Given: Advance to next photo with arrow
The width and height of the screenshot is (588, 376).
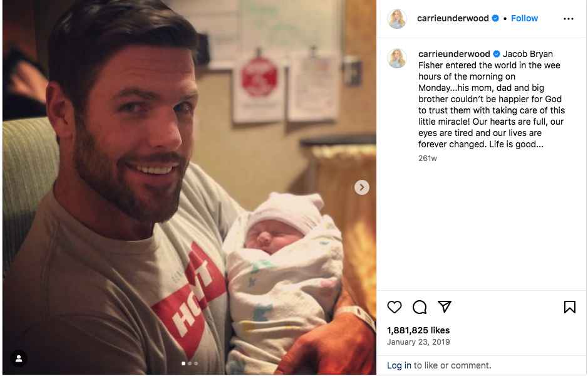Looking at the screenshot, I should click(x=362, y=187).
